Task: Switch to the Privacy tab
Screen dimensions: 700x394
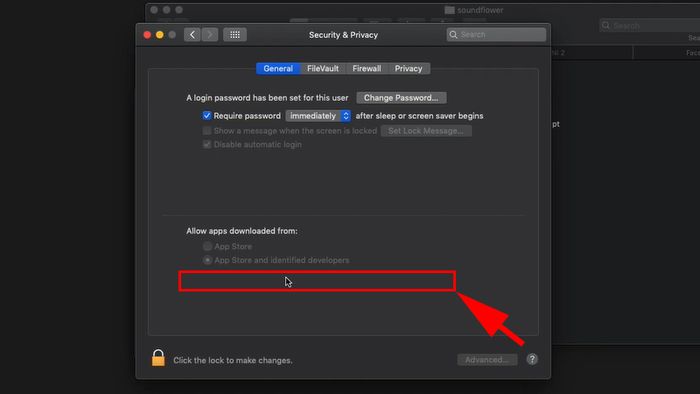Action: point(408,68)
